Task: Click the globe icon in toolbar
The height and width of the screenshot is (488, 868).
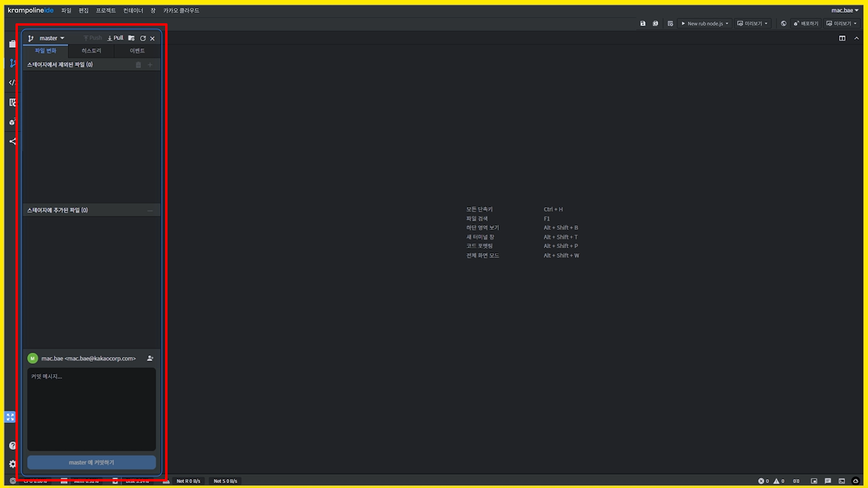Action: pos(783,24)
